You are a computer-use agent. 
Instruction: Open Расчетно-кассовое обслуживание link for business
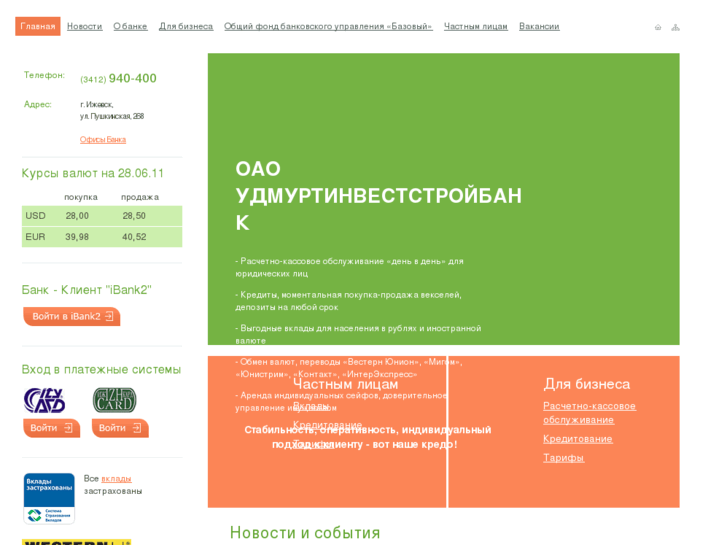coord(589,413)
